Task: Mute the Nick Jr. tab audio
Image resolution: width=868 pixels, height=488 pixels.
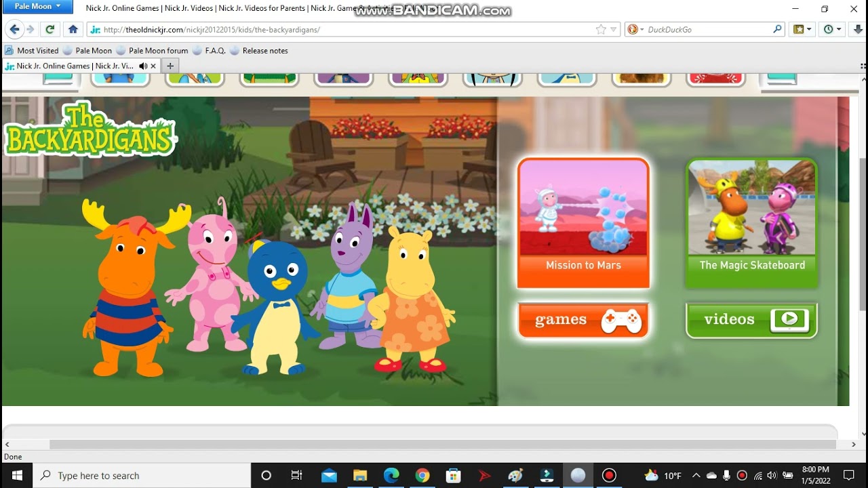Action: pyautogui.click(x=143, y=66)
